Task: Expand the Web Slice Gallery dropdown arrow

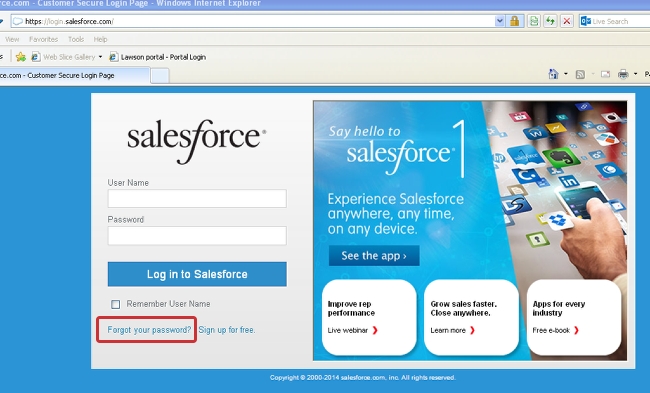Action: coord(100,57)
